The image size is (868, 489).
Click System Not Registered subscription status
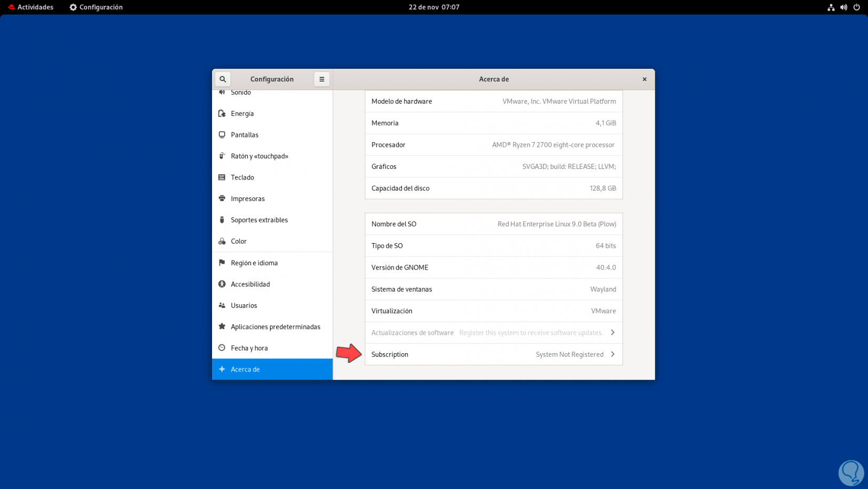pyautogui.click(x=570, y=355)
